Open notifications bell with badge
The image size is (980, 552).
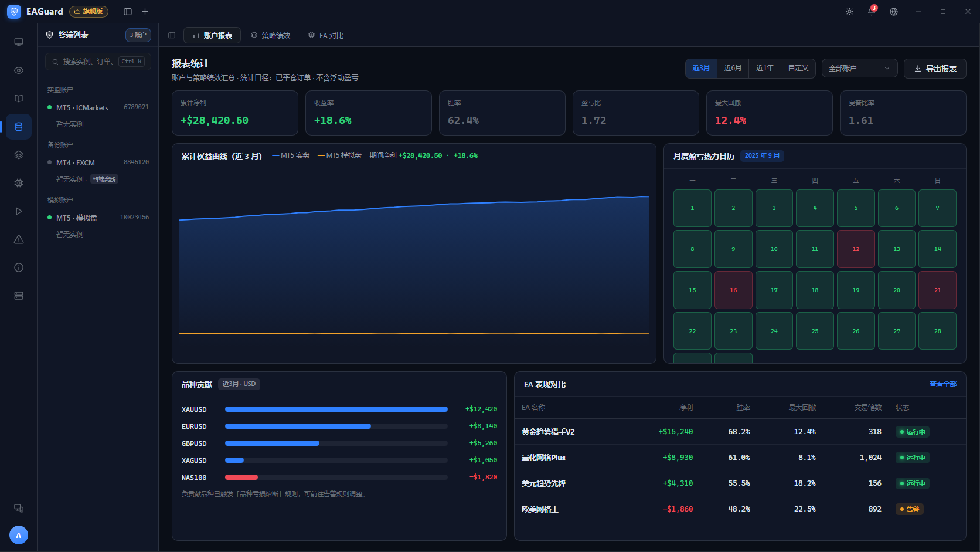coord(872,12)
